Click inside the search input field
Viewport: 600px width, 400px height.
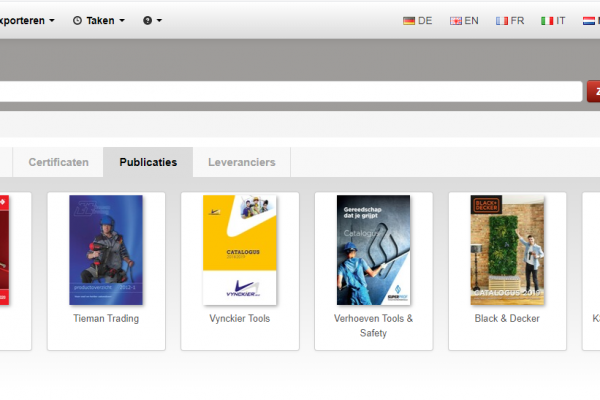[290, 92]
